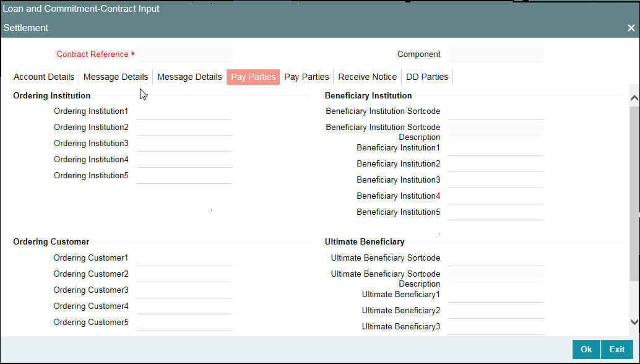This screenshot has width=640, height=364.
Task: Click the Beneficiary Institution Sortcode Description box
Action: coord(496,128)
